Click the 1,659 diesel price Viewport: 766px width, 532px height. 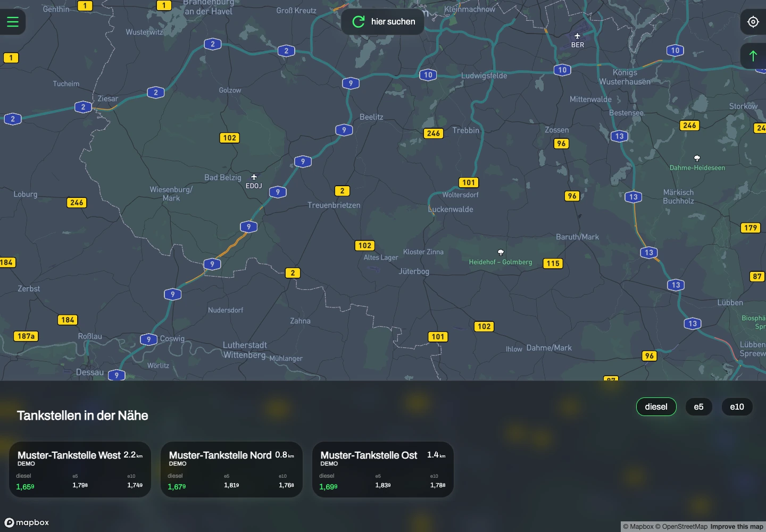[x=25, y=487]
